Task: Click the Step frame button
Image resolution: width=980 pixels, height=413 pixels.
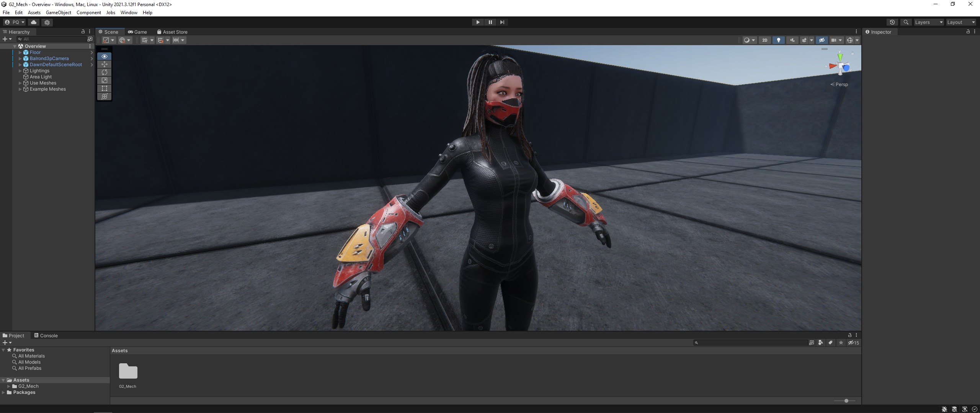Action: click(x=502, y=22)
